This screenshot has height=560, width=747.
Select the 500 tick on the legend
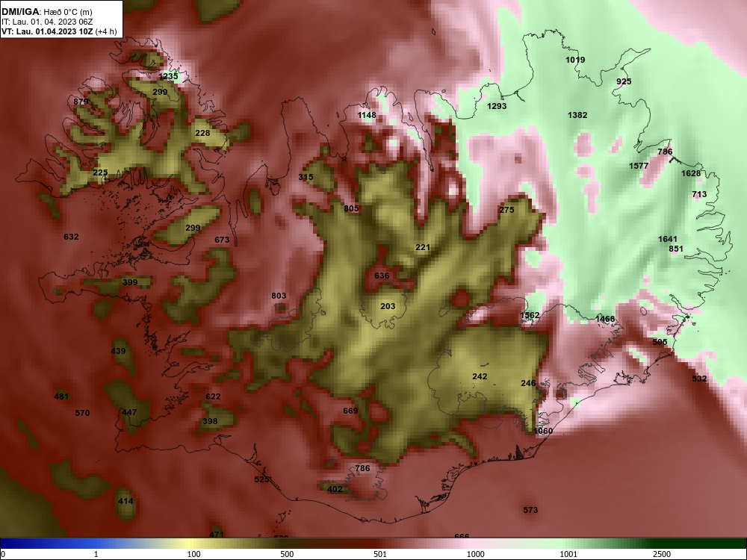(x=287, y=554)
